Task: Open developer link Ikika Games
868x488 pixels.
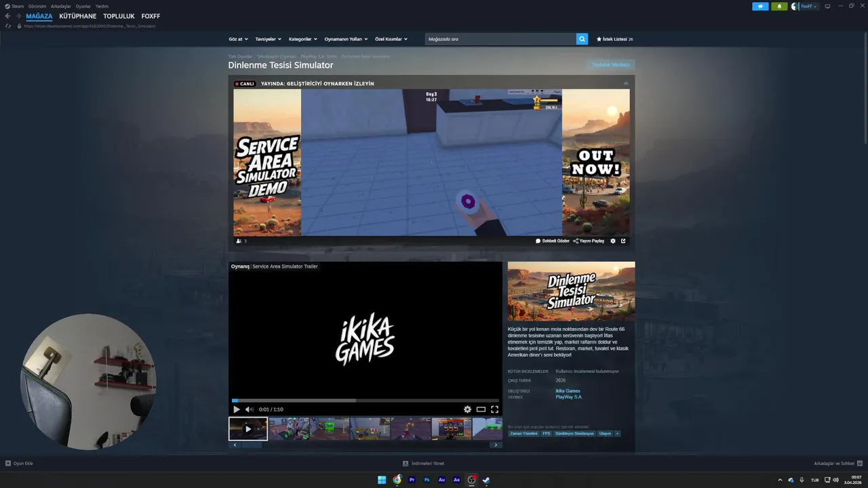Action: (x=568, y=391)
